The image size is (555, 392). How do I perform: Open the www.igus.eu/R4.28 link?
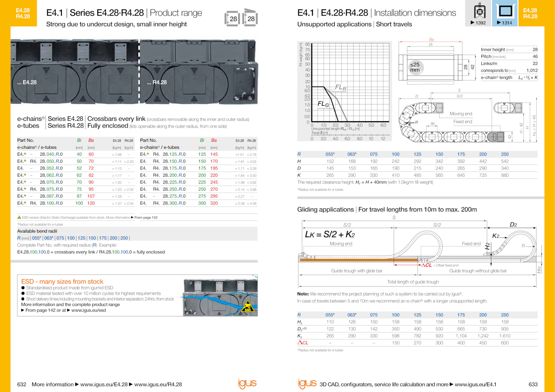pos(158,384)
